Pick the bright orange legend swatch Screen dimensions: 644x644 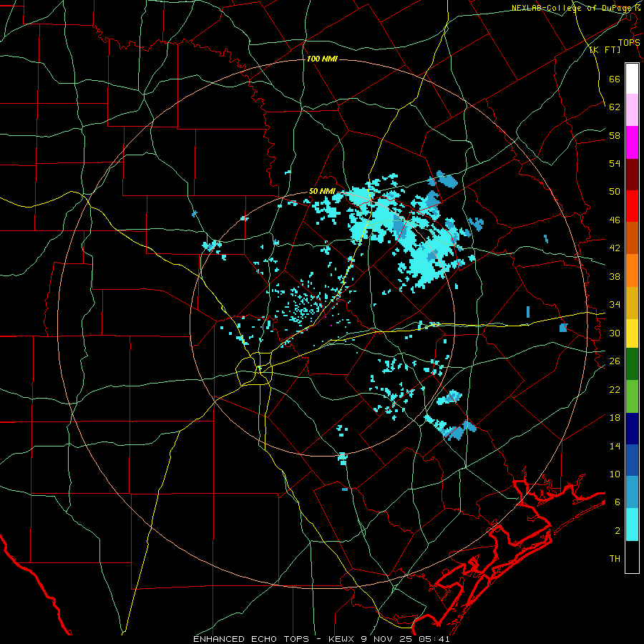pyautogui.click(x=632, y=270)
